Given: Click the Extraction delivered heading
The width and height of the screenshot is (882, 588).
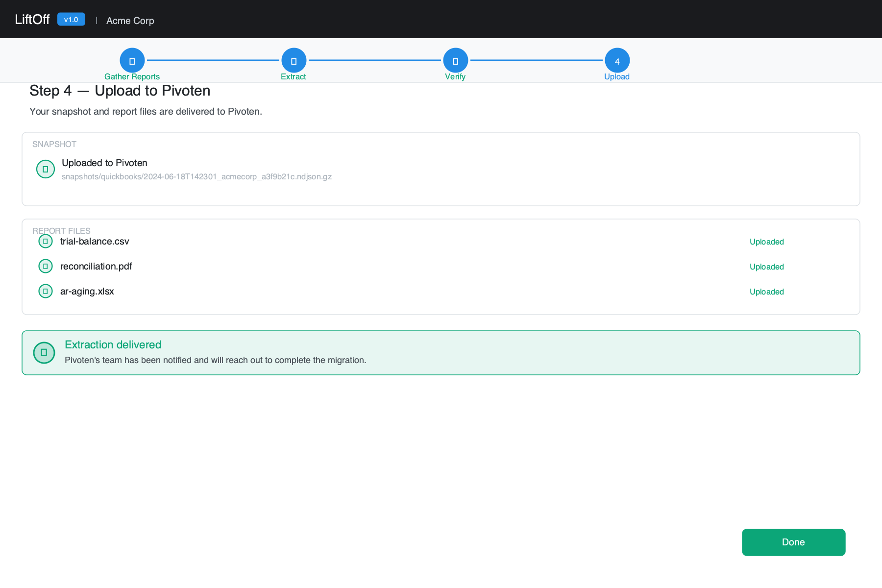Looking at the screenshot, I should [113, 344].
